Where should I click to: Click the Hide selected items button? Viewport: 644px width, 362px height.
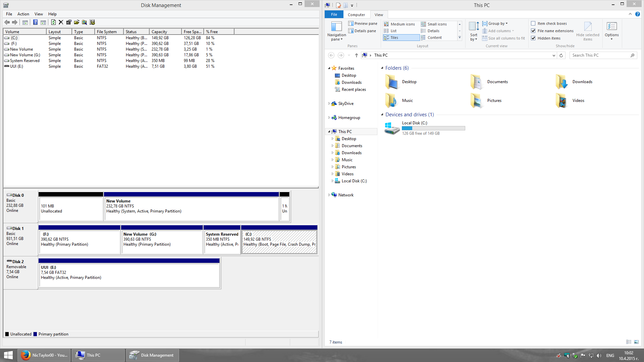(x=588, y=30)
